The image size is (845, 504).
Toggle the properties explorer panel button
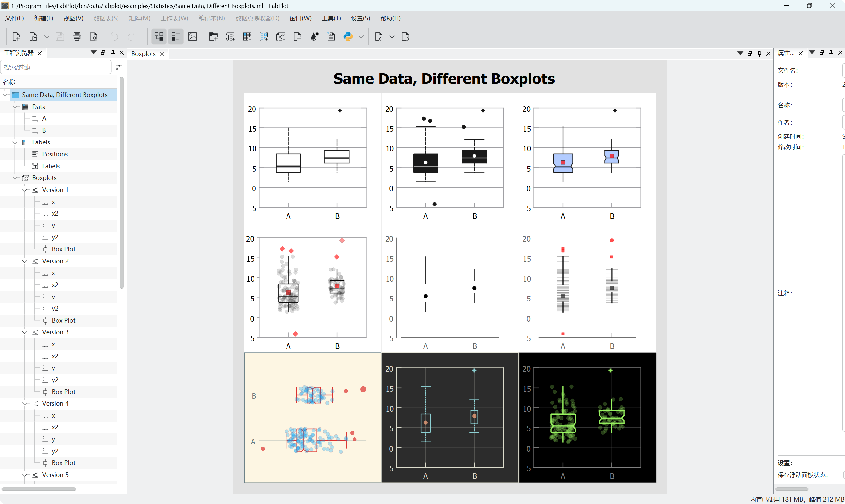coord(175,37)
